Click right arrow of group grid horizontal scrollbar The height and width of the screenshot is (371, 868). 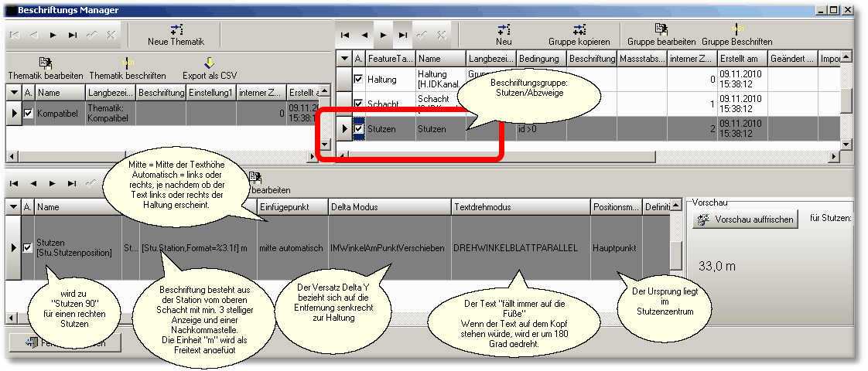coord(833,157)
